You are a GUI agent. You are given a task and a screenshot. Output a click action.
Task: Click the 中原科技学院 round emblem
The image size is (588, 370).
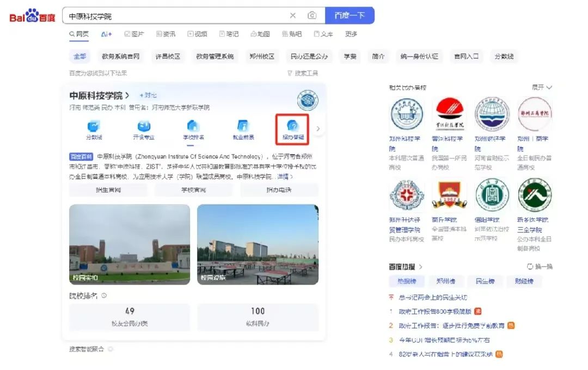pos(308,101)
